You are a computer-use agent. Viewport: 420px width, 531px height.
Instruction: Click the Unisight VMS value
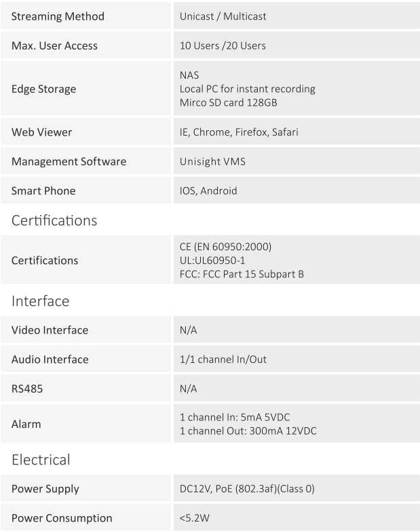pos(212,161)
